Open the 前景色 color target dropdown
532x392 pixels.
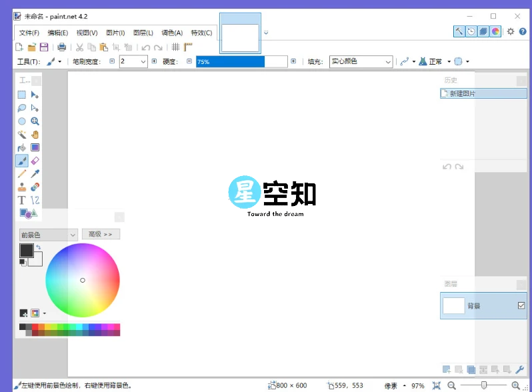[x=48, y=235]
